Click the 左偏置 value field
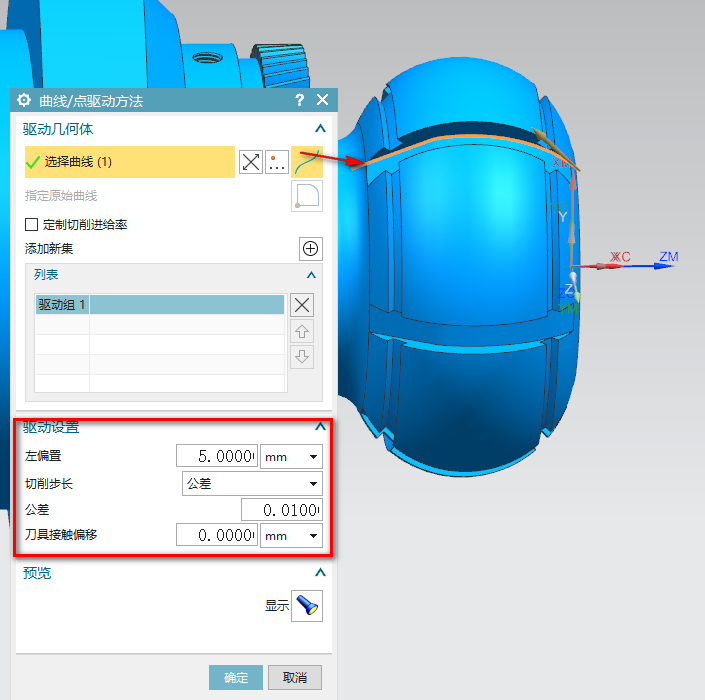Viewport: 705px width, 700px height. 217,456
